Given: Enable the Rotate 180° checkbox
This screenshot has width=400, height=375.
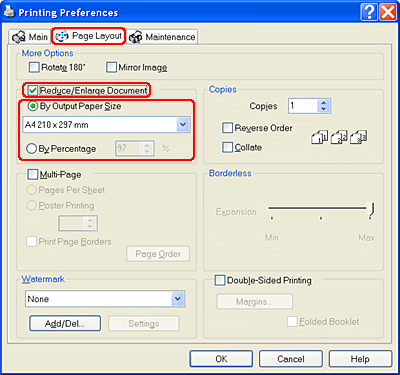Looking at the screenshot, I should pyautogui.click(x=34, y=67).
